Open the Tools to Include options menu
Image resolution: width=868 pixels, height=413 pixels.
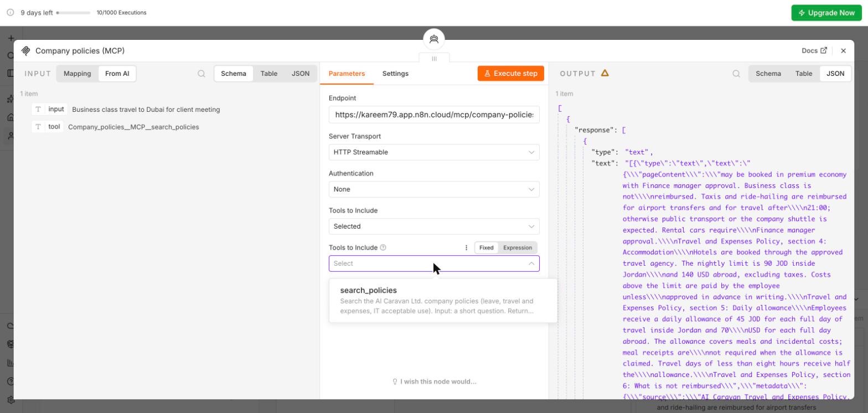coord(466,248)
